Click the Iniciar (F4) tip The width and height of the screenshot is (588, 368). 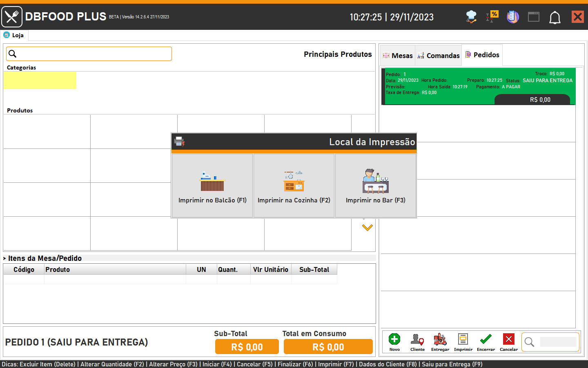click(217, 364)
